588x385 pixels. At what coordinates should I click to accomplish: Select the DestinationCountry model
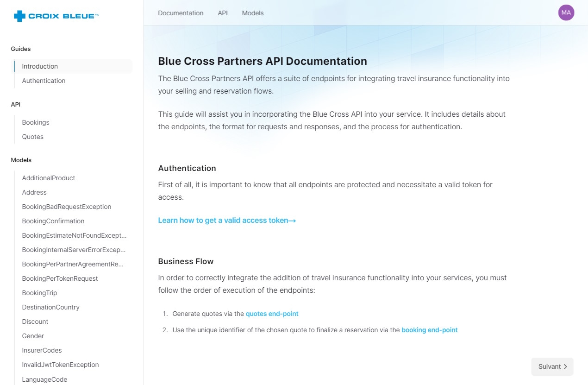coord(51,307)
